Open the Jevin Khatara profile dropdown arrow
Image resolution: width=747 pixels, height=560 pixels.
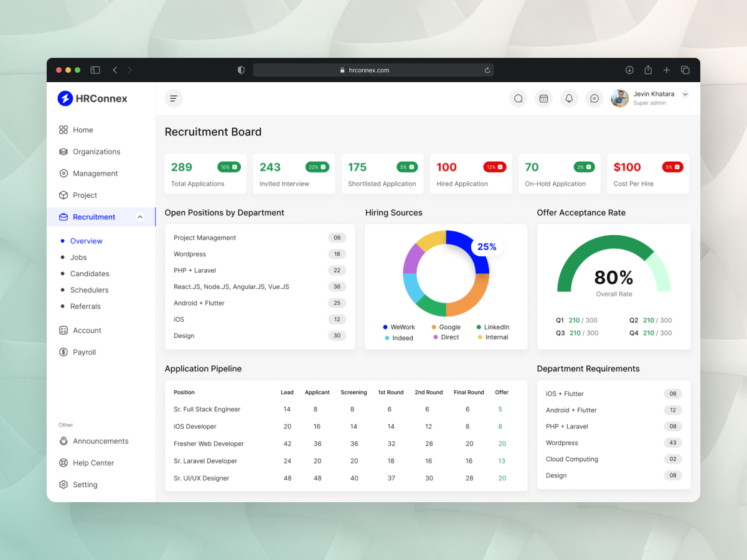coord(685,95)
